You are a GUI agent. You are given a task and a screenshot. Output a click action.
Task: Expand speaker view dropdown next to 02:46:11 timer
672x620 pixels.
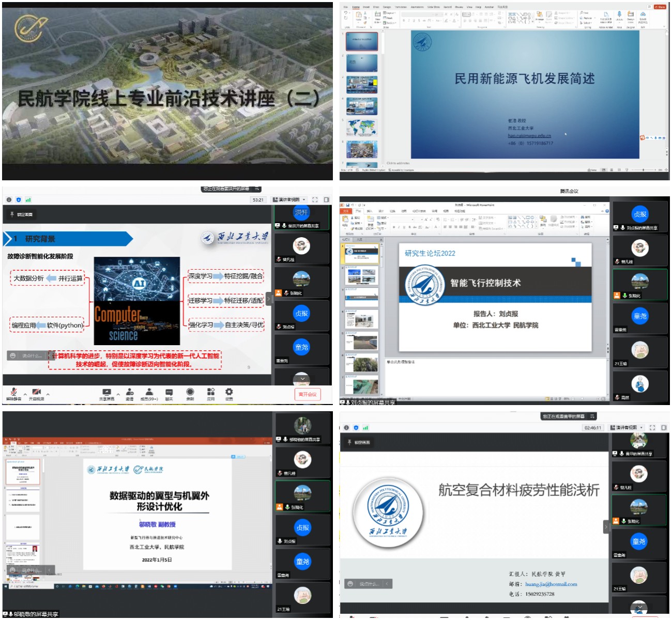642,428
